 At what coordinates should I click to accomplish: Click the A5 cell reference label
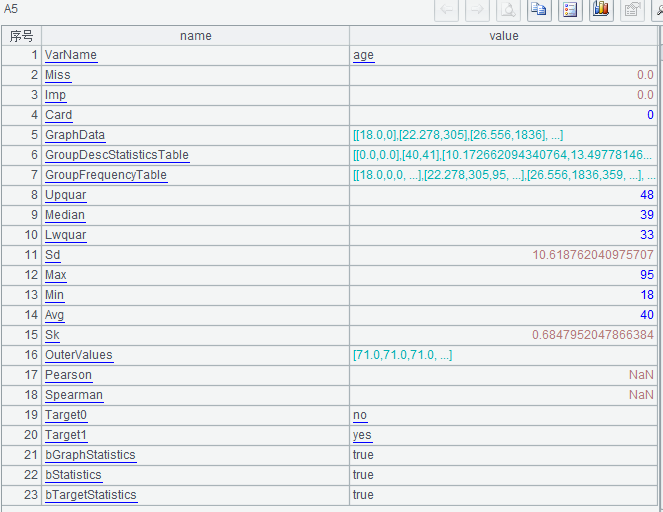11,9
